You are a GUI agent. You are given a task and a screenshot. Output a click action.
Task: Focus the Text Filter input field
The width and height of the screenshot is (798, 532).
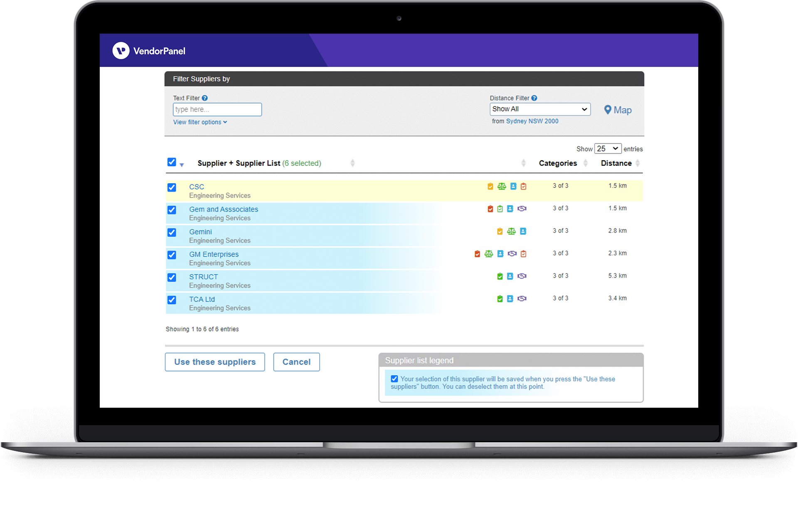(217, 109)
